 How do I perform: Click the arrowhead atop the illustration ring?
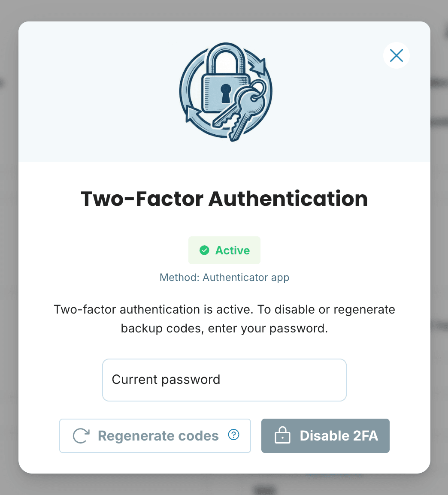(x=259, y=67)
